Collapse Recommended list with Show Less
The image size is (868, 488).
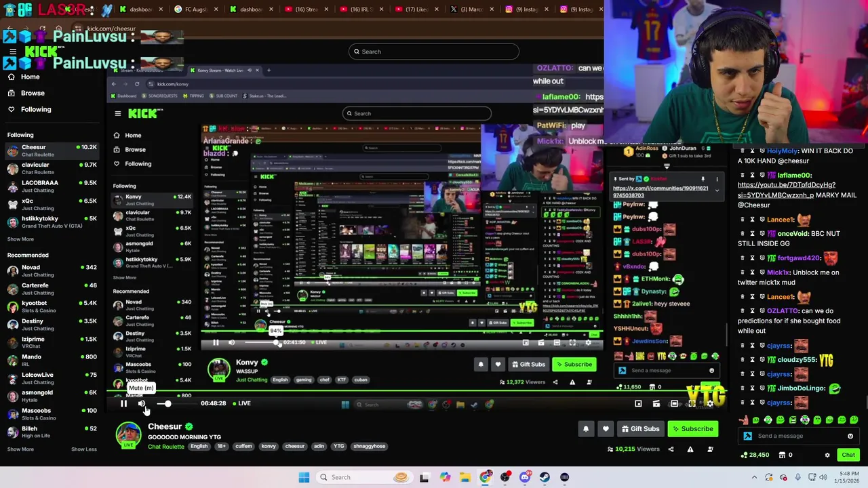tap(84, 449)
